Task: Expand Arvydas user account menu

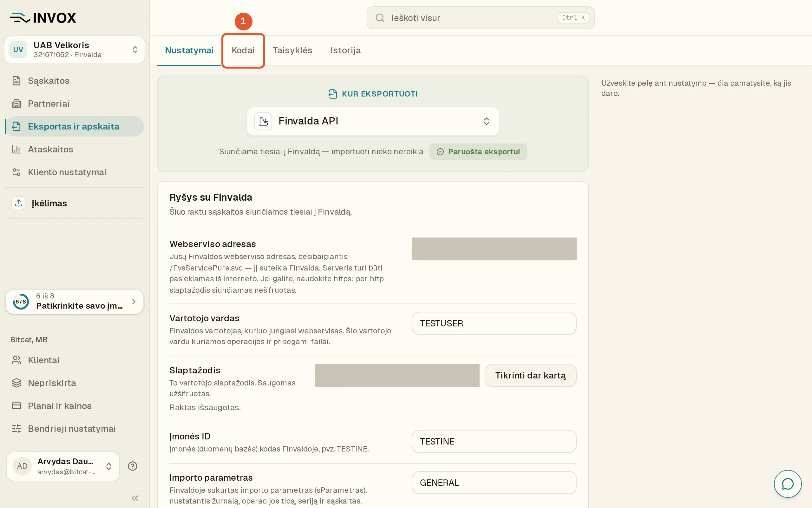Action: (63, 466)
